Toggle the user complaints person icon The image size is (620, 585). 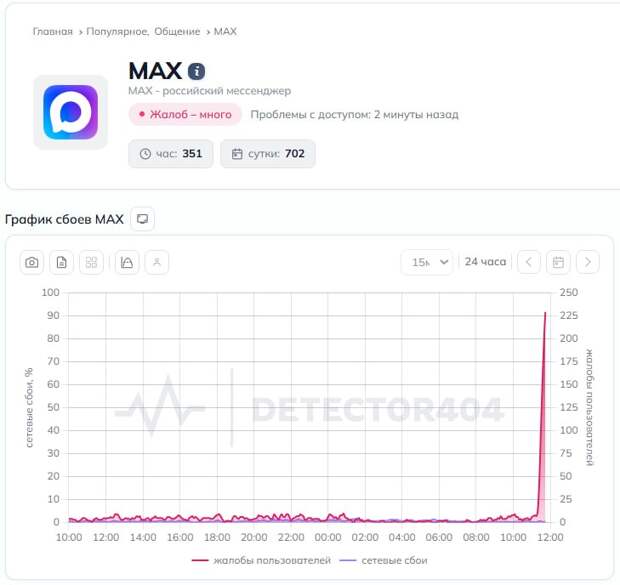(x=157, y=262)
